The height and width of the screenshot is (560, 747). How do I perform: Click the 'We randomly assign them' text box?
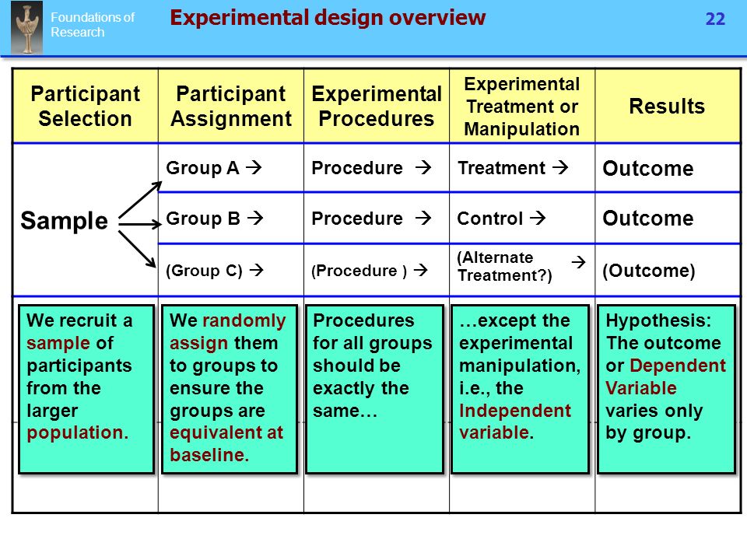[230, 389]
